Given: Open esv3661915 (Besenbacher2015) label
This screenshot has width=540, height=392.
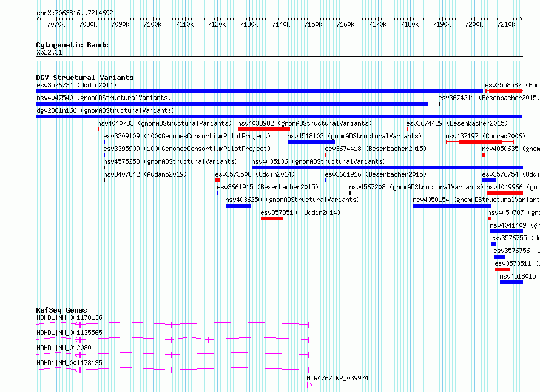Looking at the screenshot, I should [268, 187].
